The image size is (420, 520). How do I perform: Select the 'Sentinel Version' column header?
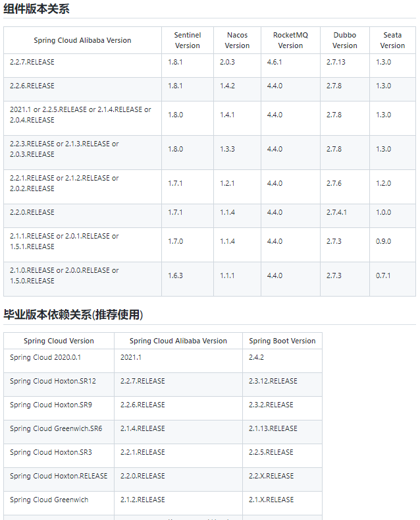pyautogui.click(x=188, y=40)
